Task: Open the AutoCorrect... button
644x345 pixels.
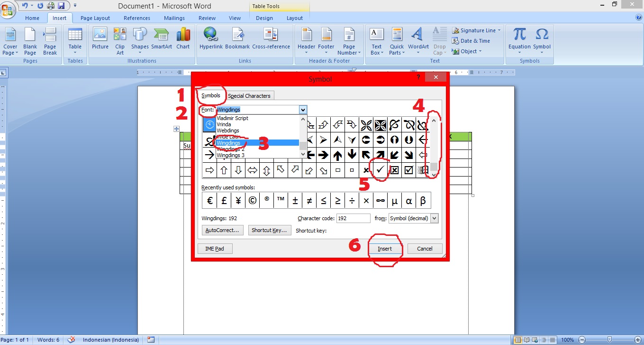Action: pyautogui.click(x=223, y=230)
